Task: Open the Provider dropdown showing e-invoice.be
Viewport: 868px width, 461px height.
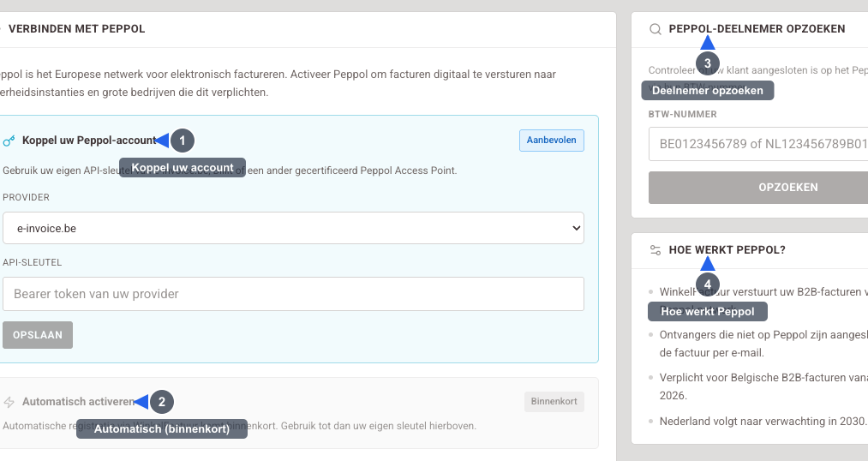Action: [x=293, y=228]
